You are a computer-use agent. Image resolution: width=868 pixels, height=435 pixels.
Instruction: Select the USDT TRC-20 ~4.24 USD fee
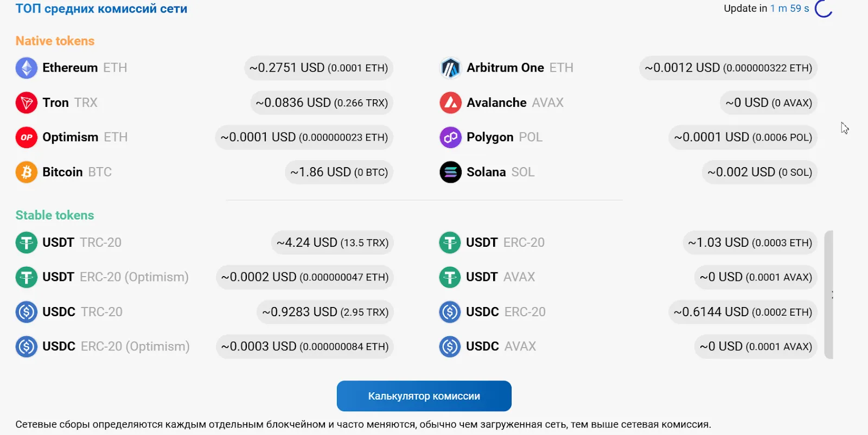[333, 242]
